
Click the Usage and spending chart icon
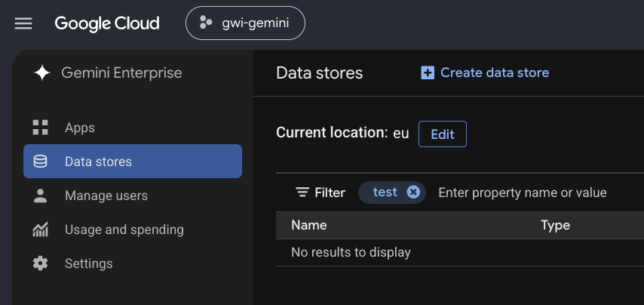[40, 230]
